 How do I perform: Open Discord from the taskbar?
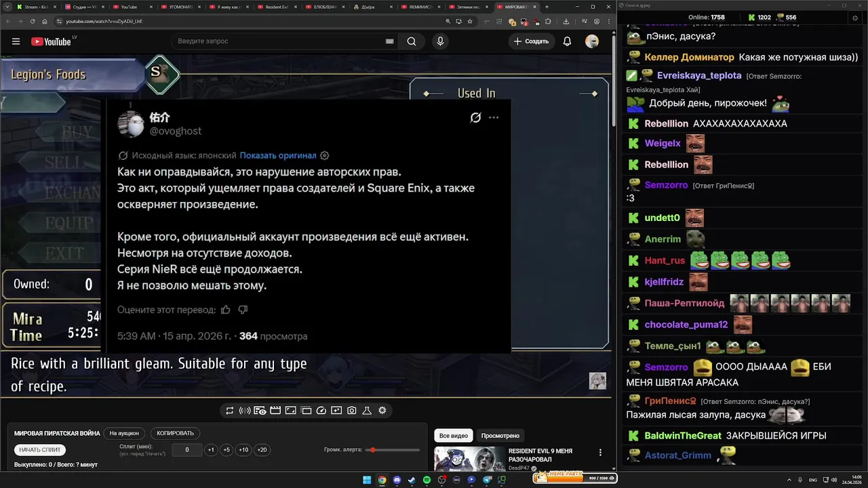tap(397, 480)
